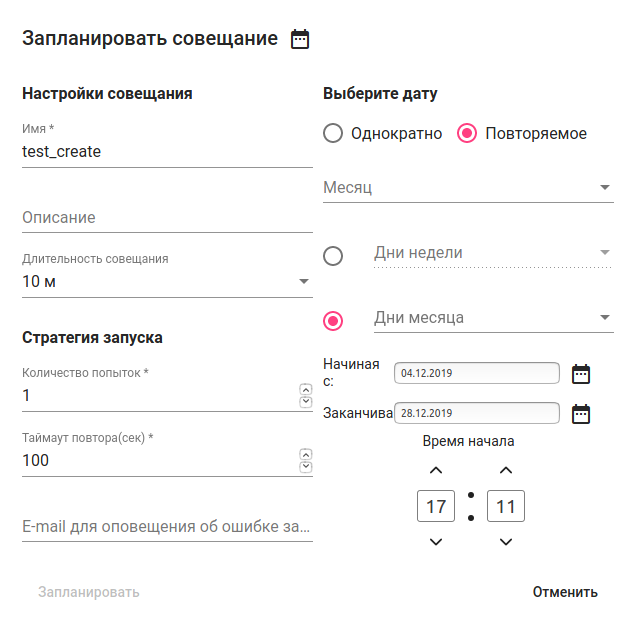The height and width of the screenshot is (620, 635).
Task: Choose the Дни недели radio button
Action: tap(333, 256)
